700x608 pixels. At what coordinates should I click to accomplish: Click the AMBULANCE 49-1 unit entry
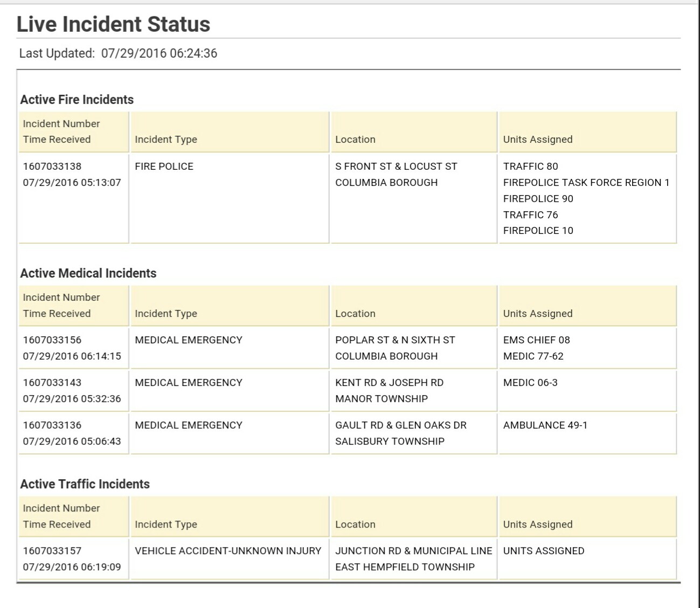pos(545,425)
